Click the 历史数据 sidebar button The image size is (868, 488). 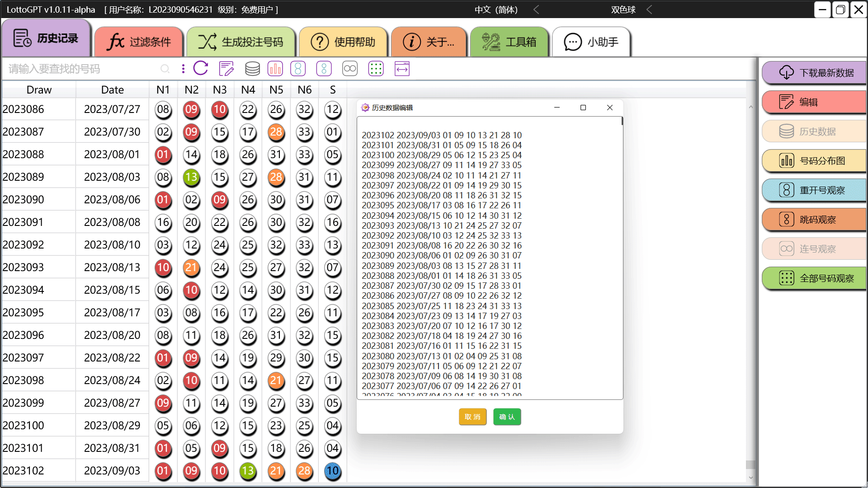pyautogui.click(x=814, y=131)
